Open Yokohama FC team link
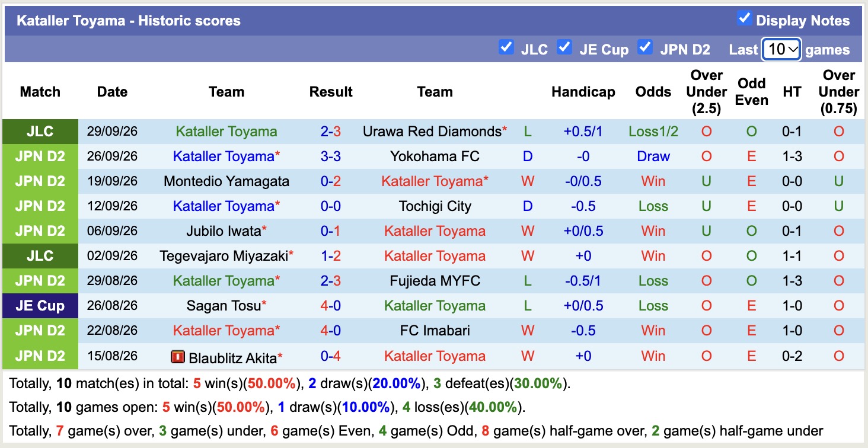Screen dimensions: 868x448 (x=435, y=156)
